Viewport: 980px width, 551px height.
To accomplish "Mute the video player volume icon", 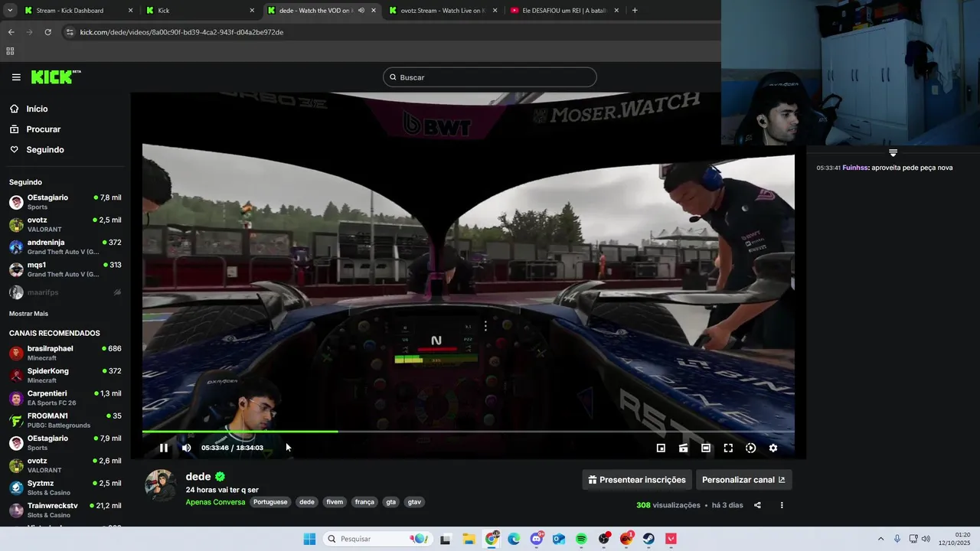I will (x=186, y=448).
